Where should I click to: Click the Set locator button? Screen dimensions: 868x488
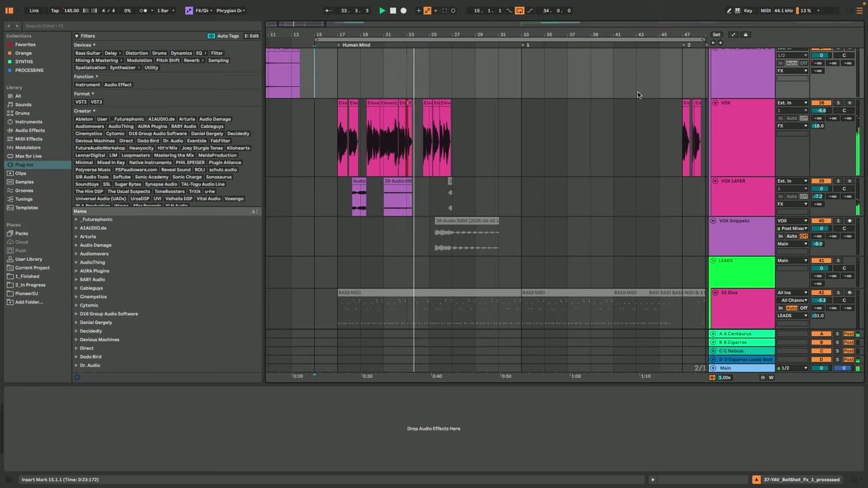pyautogui.click(x=716, y=35)
